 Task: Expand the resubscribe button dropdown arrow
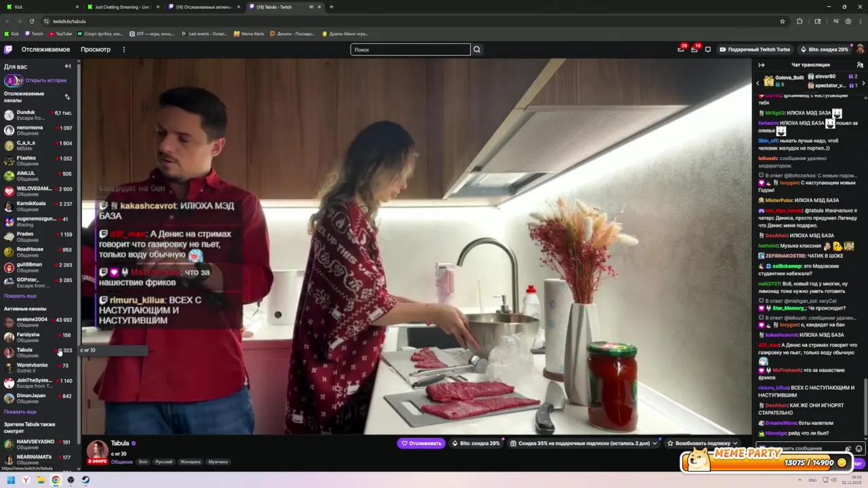click(734, 443)
